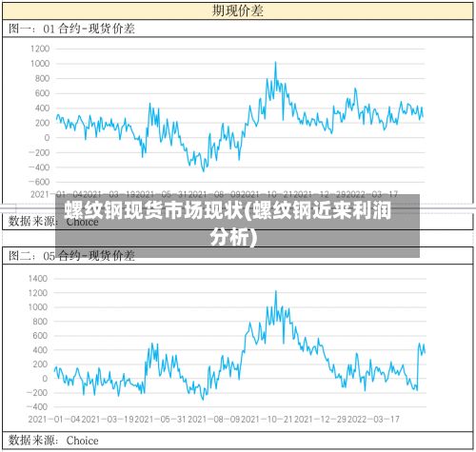Click the 1000 y-axis label in figure two
Viewport: 476px width, 452px height.
38,307
